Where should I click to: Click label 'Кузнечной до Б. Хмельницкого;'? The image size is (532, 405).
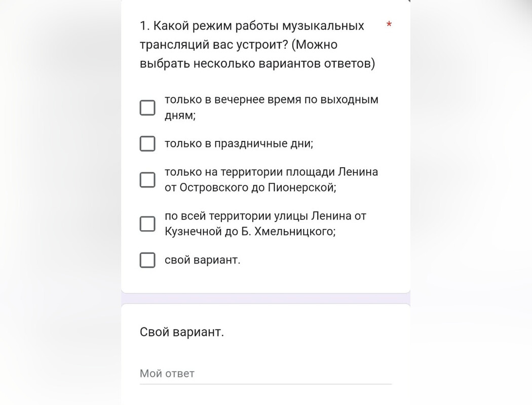pyautogui.click(x=250, y=232)
